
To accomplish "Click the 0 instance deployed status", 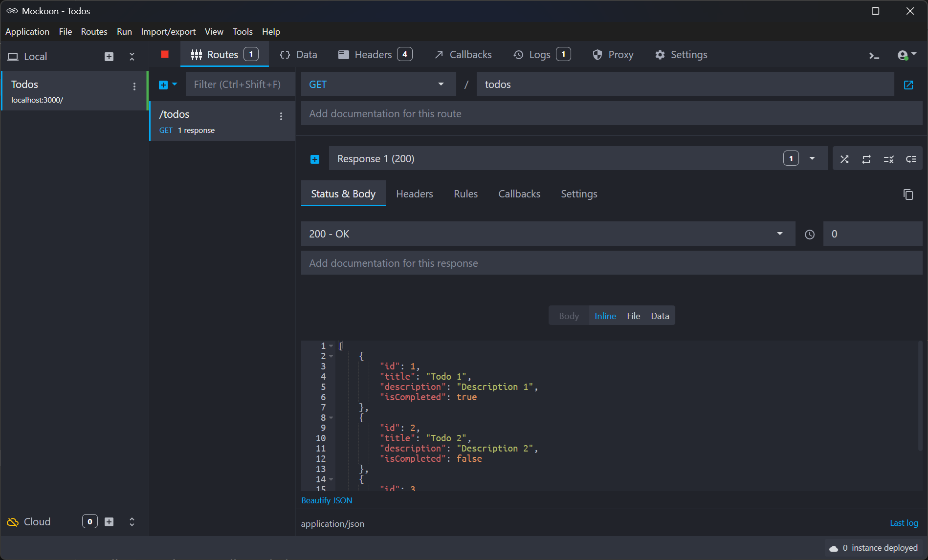I will (874, 548).
